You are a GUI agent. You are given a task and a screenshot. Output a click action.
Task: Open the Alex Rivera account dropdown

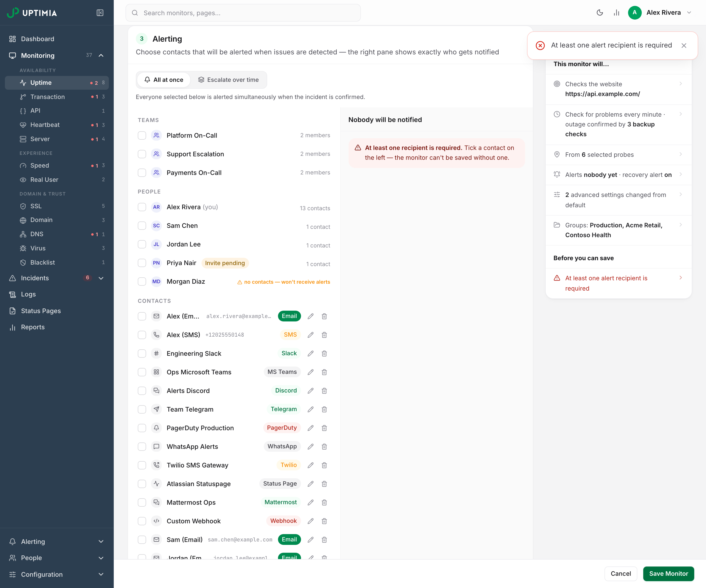point(660,13)
